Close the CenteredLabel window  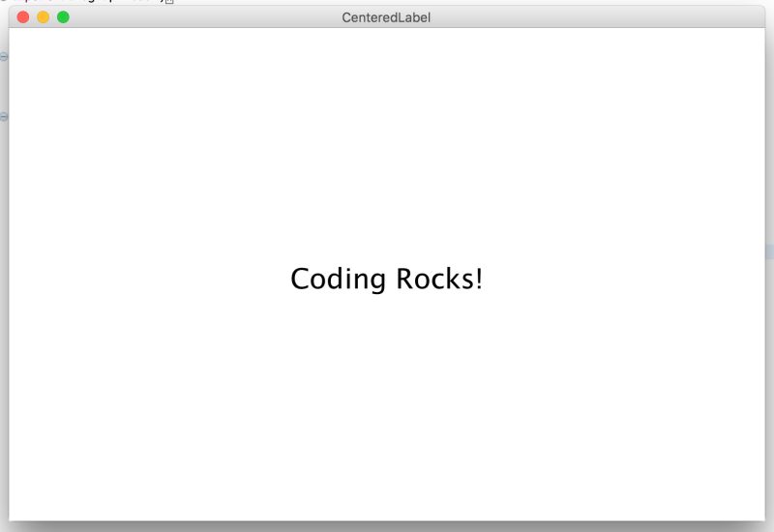[23, 17]
